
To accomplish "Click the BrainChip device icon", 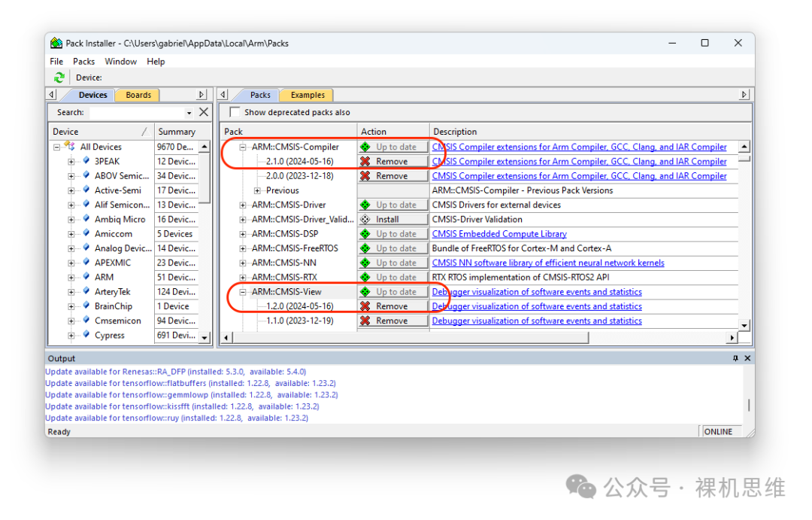I will [x=86, y=306].
